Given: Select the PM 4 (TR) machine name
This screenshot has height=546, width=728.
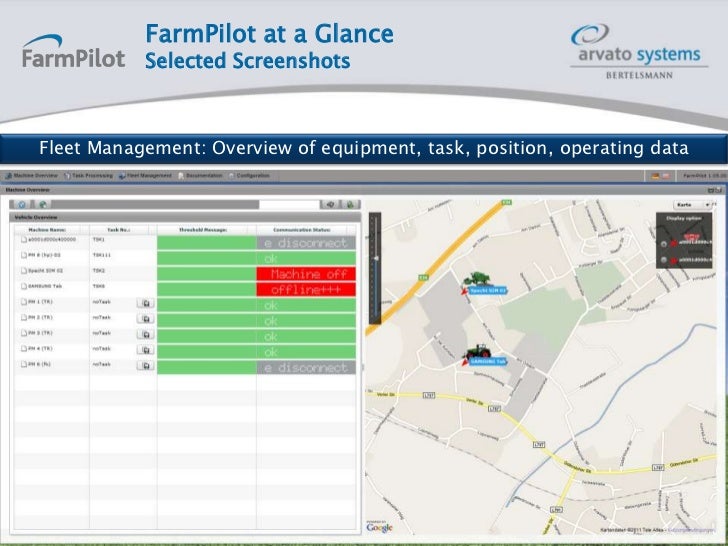Looking at the screenshot, I should (x=40, y=349).
